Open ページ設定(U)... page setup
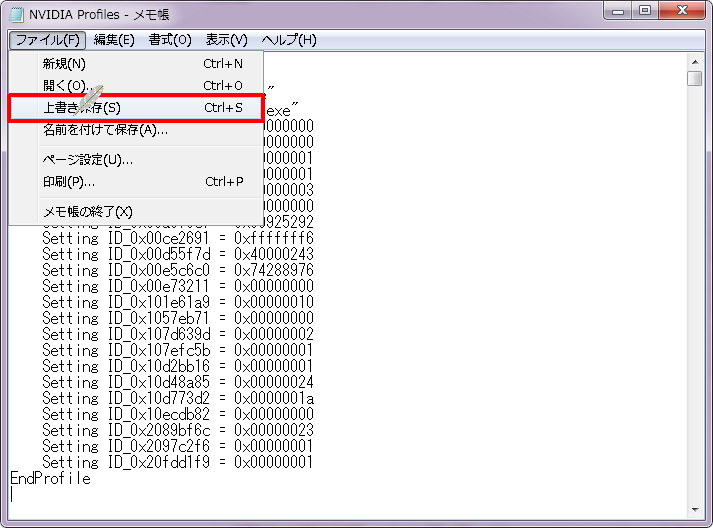713x528 pixels. [136, 160]
